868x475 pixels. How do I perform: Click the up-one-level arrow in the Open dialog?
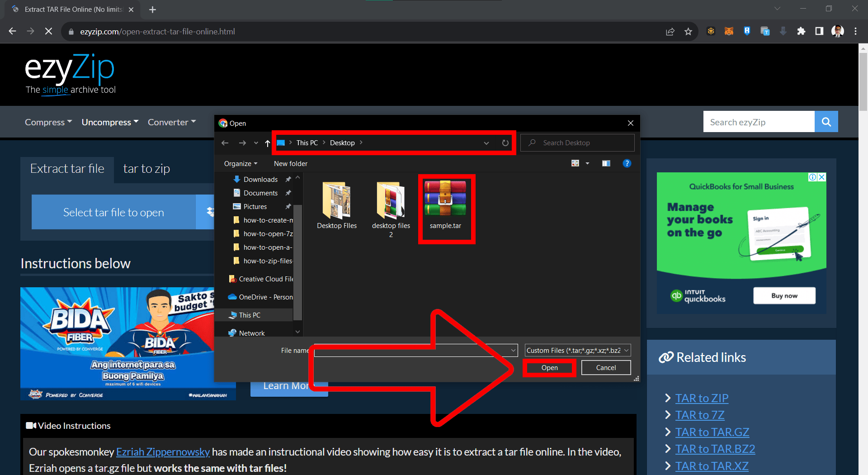(267, 142)
